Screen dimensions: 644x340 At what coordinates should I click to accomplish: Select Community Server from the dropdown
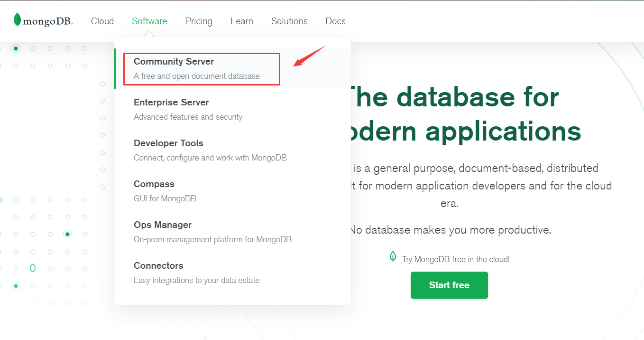(x=232, y=69)
